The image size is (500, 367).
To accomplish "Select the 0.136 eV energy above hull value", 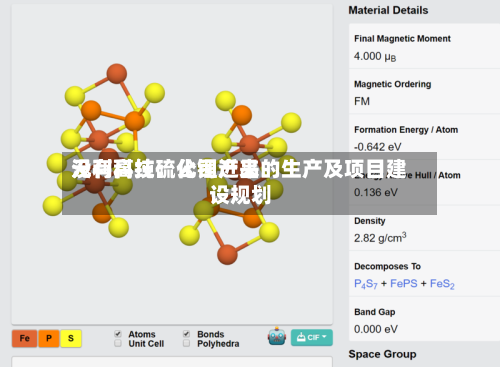I will 376,192.
